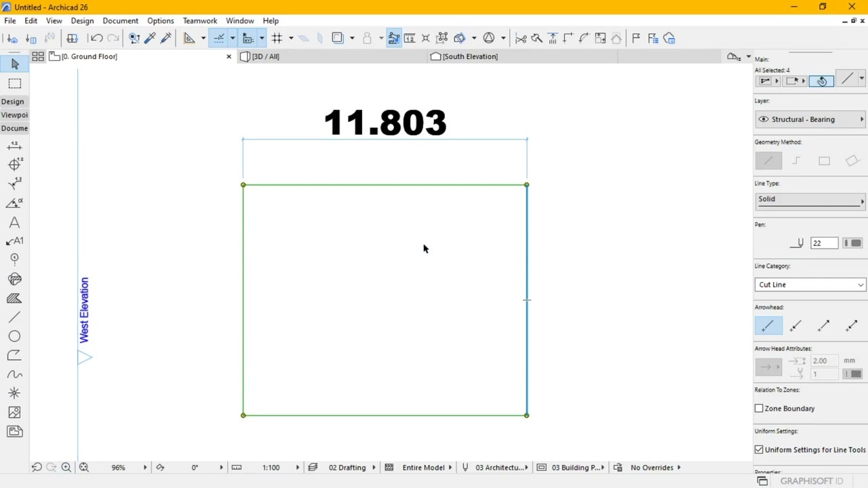This screenshot has width=868, height=488.
Task: Click the Fit in Window zoom icon
Action: tap(84, 467)
